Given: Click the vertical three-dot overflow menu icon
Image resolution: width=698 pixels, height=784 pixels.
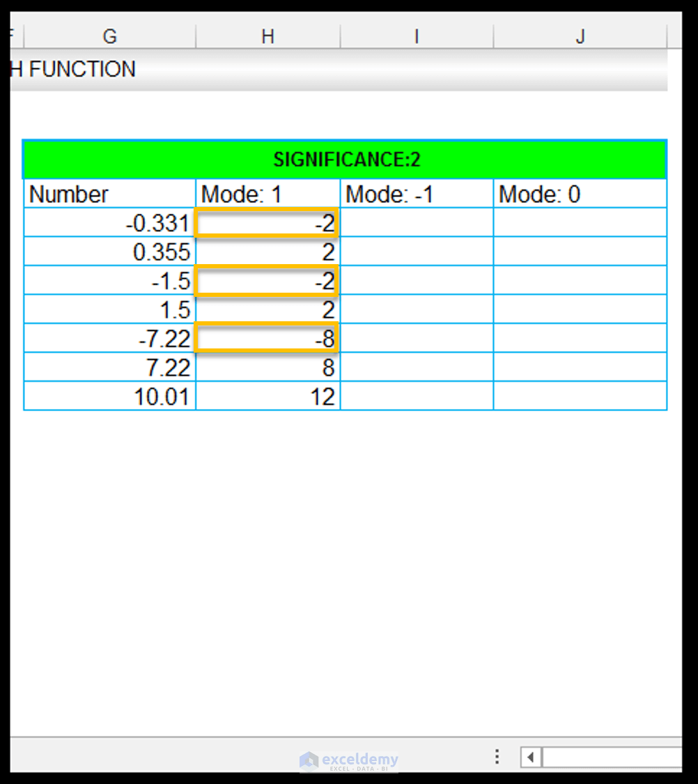Looking at the screenshot, I should tap(497, 757).
